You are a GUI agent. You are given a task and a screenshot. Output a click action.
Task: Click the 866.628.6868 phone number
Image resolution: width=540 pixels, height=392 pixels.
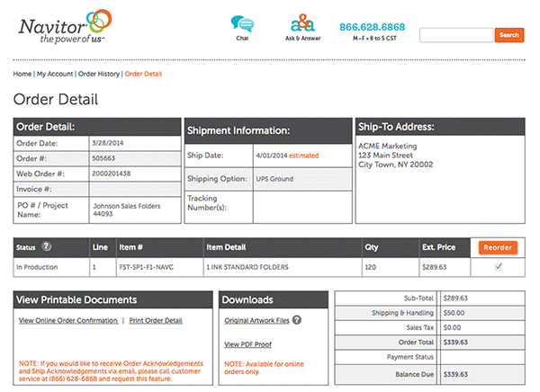pos(372,27)
